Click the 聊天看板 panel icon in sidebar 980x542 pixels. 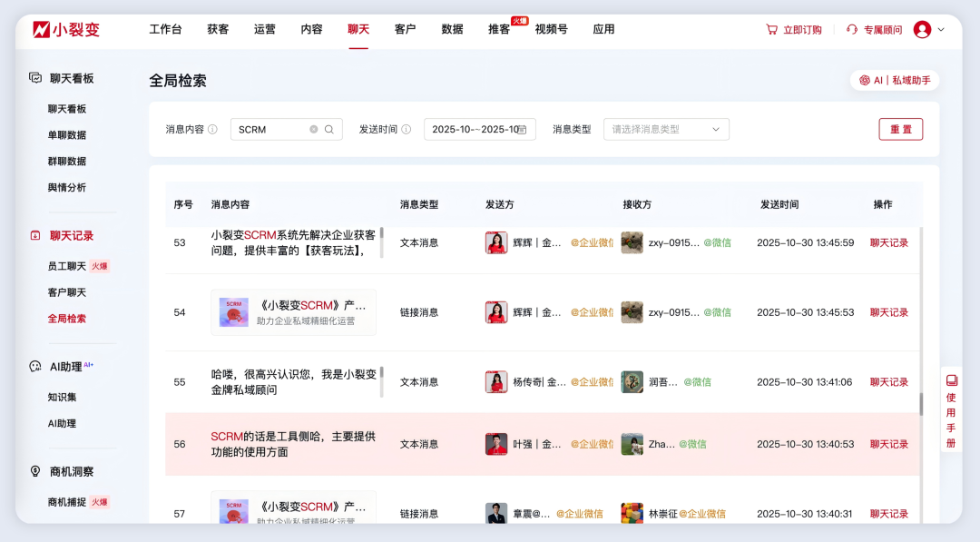34,78
